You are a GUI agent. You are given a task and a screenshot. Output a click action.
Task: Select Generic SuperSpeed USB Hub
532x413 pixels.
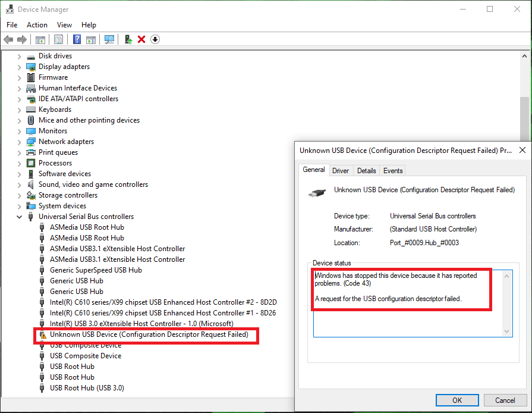[96, 270]
